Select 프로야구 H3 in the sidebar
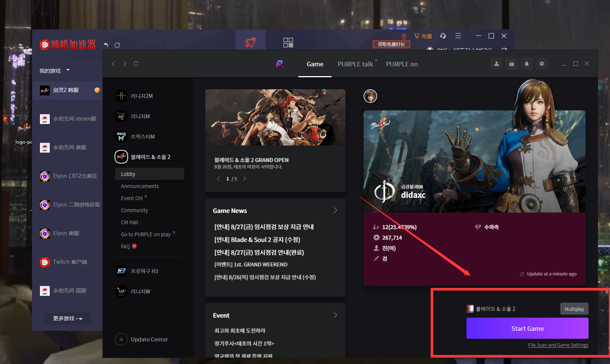This screenshot has height=364, width=610. coord(138,271)
